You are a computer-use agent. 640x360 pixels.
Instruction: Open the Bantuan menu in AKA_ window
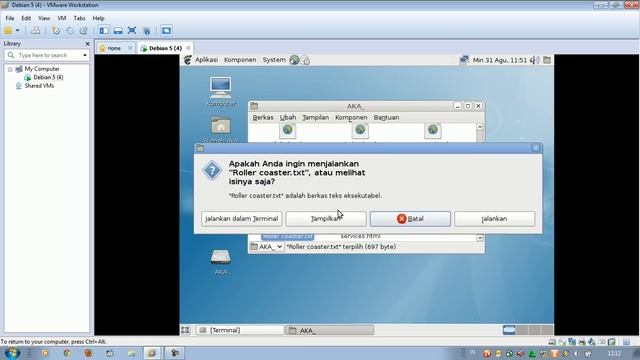click(x=386, y=118)
